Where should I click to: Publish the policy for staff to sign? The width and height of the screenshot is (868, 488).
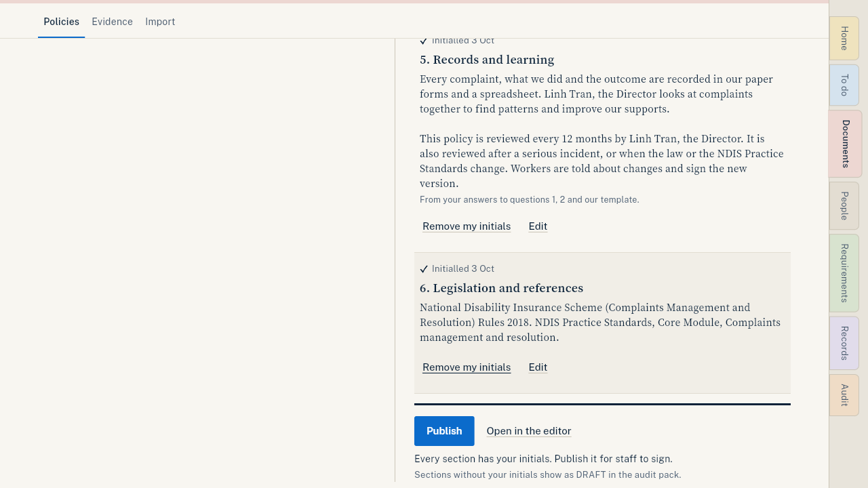444,431
